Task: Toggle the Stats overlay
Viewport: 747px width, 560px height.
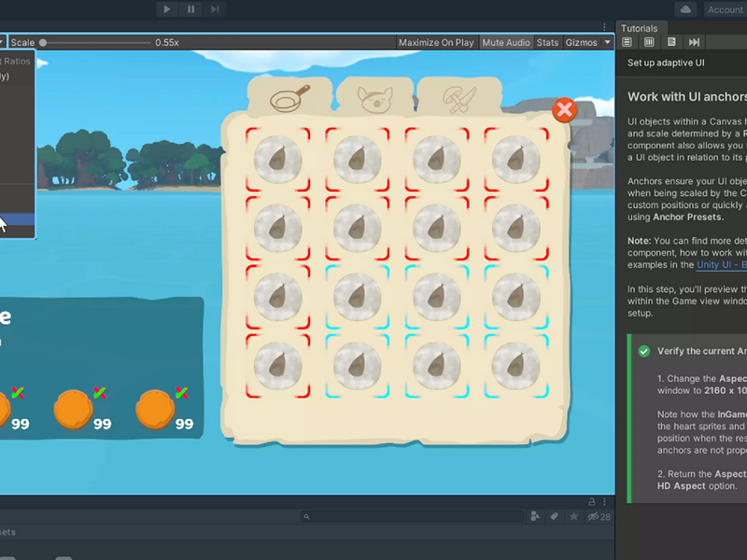Action: pos(547,42)
